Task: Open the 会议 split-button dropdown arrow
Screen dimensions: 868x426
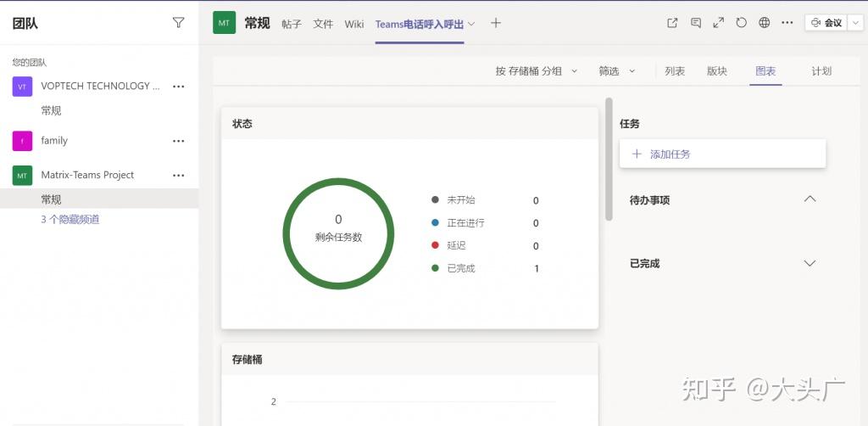Action: [856, 23]
